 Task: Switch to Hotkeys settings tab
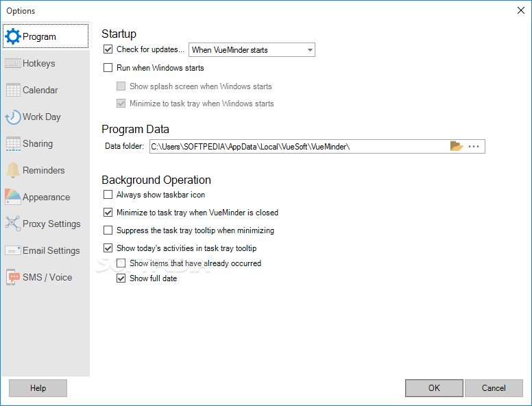point(45,63)
